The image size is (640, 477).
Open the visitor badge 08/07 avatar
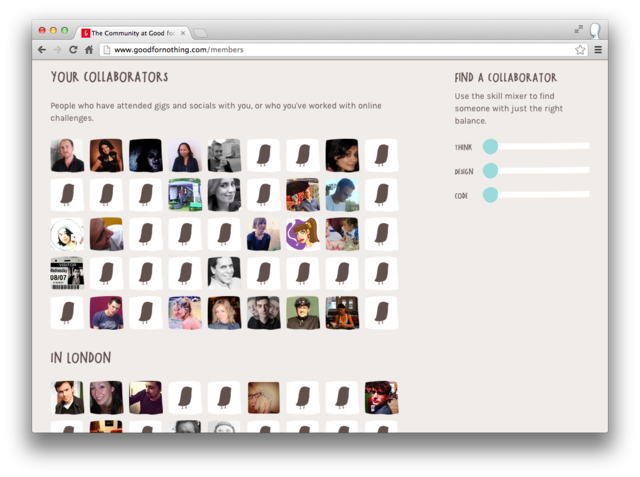(x=67, y=273)
